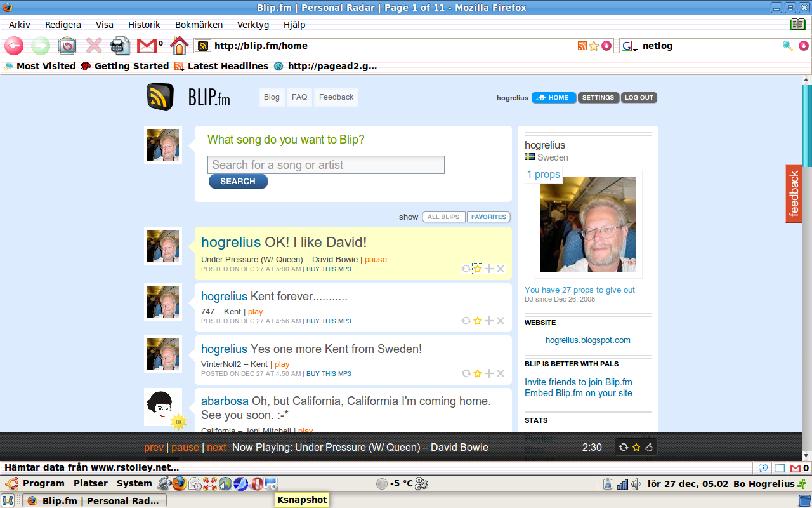This screenshot has width=812, height=508.
Task: Expand the Latest Headlines live bookmark
Action: point(221,66)
